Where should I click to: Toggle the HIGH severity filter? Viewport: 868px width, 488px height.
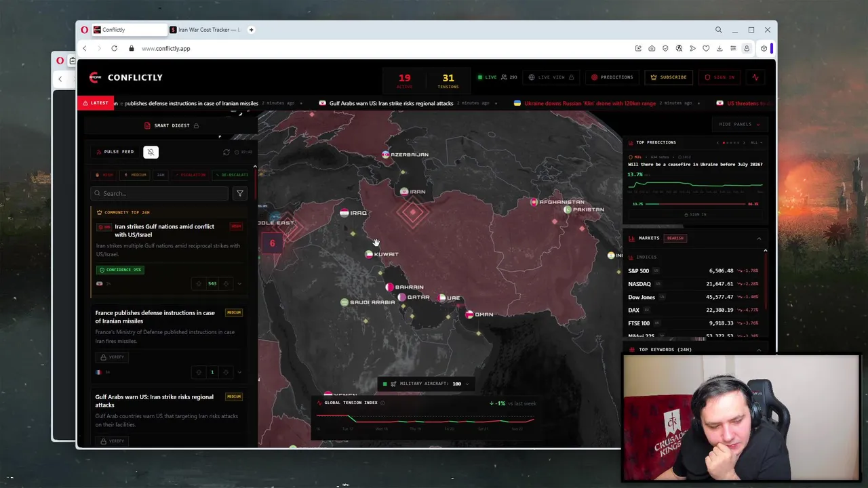pos(104,175)
